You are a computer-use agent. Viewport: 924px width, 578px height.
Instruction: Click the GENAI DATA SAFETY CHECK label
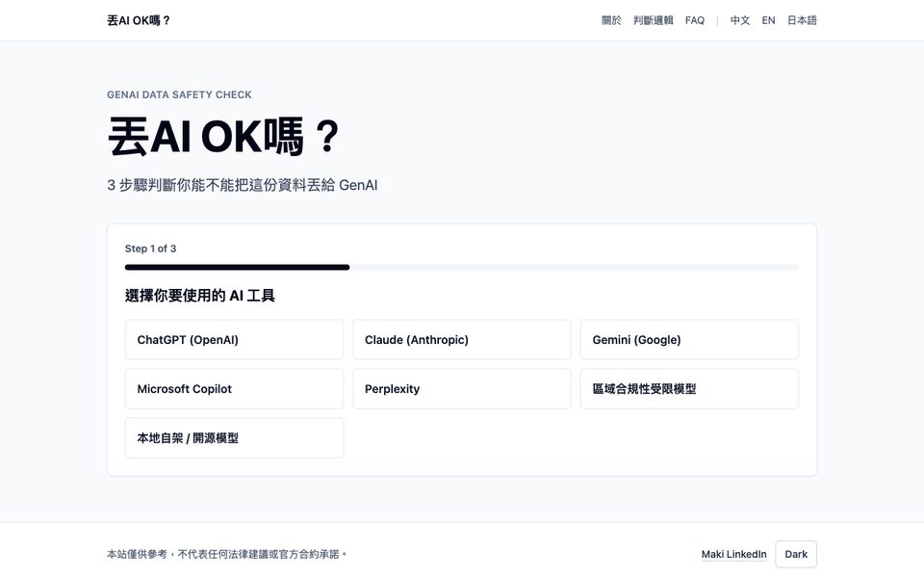tap(179, 95)
